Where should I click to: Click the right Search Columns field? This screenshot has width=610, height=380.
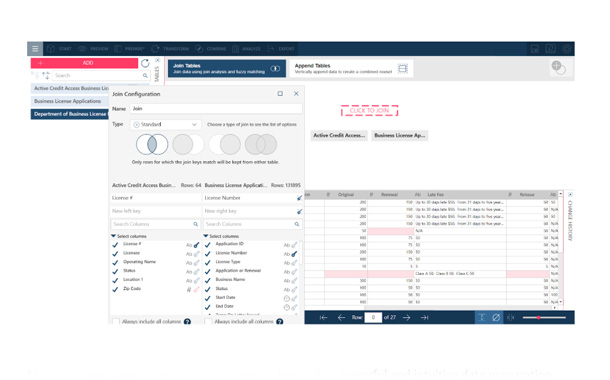click(252, 224)
